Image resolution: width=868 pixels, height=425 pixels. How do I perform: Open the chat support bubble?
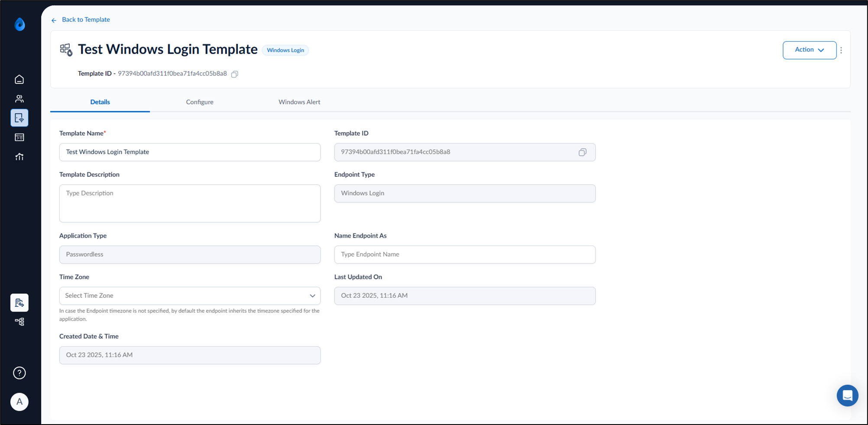pos(848,396)
